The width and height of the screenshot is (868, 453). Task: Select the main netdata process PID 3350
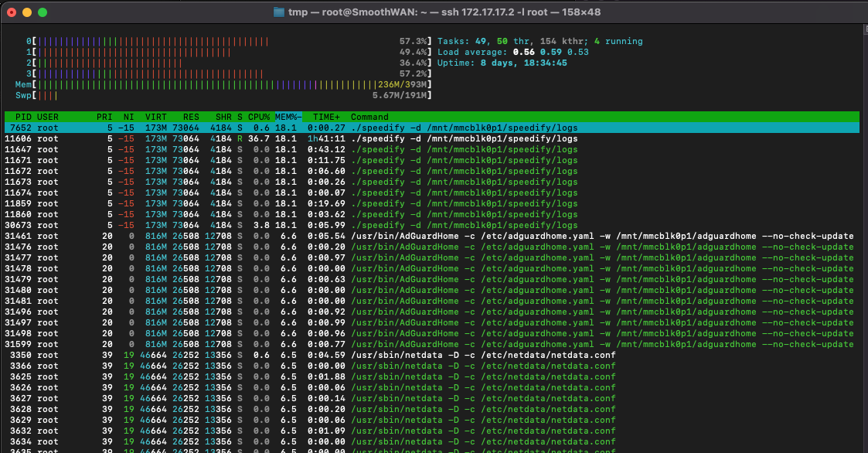[432, 355]
